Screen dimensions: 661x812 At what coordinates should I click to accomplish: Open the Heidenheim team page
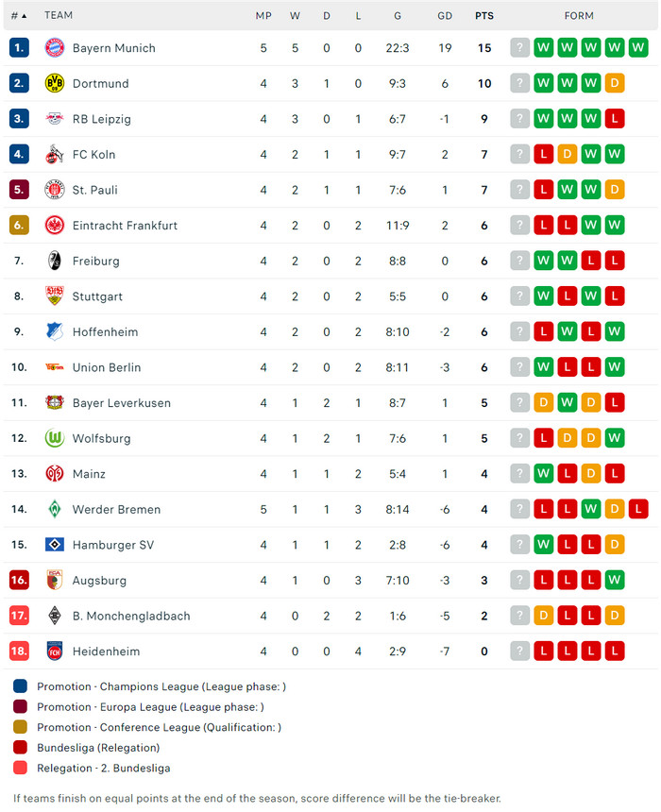click(106, 651)
